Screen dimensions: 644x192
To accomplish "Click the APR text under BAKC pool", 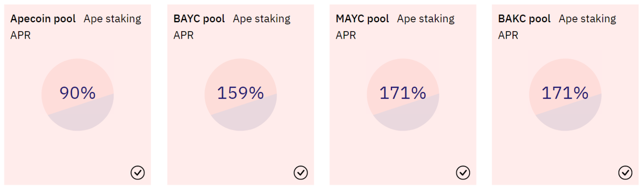I will tap(508, 35).
